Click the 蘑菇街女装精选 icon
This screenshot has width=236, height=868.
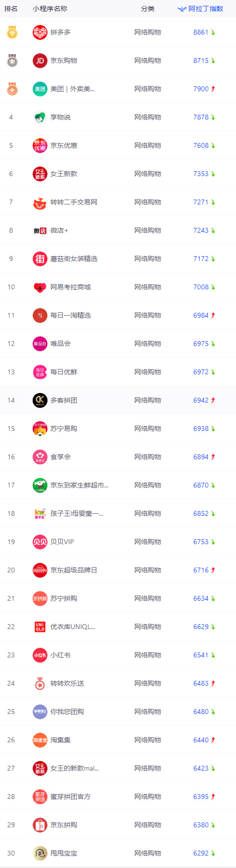(40, 259)
